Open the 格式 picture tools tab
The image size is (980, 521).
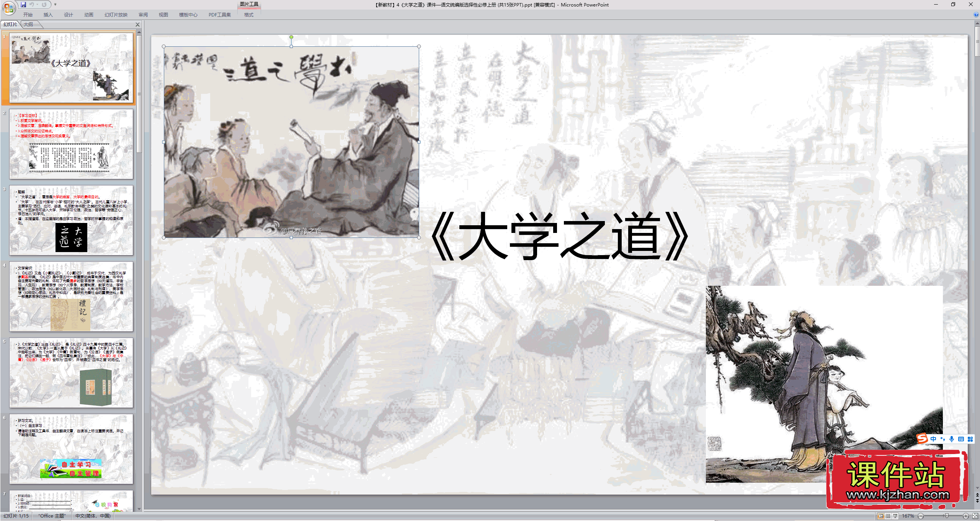pyautogui.click(x=249, y=15)
